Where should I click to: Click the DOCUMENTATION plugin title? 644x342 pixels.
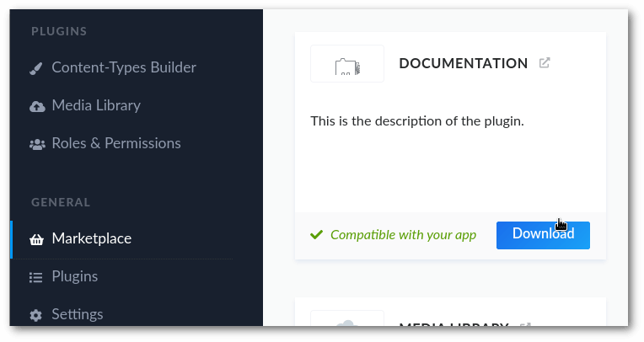464,63
